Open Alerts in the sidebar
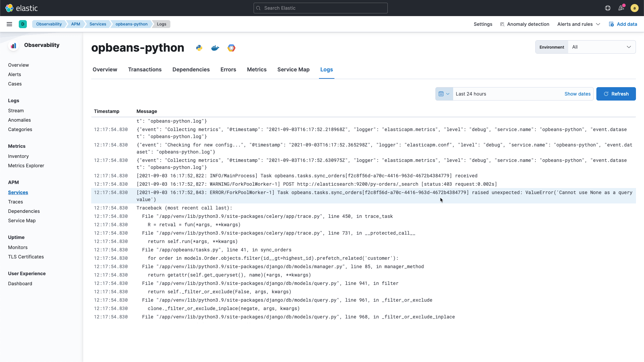Viewport: 644px width, 362px height. pos(14,74)
